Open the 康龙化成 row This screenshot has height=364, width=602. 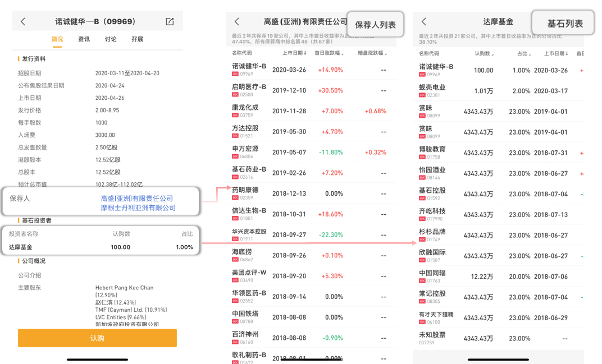coord(311,111)
